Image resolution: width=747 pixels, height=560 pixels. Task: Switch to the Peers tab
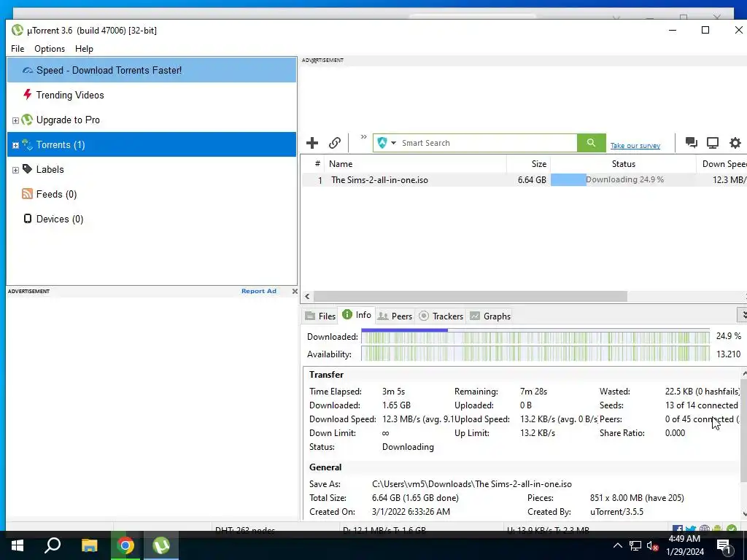395,316
